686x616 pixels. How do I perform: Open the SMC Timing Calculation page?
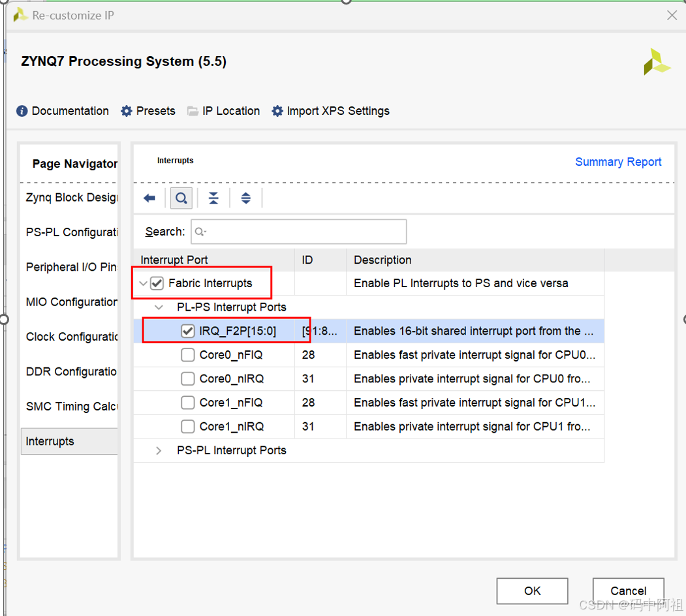(x=71, y=407)
